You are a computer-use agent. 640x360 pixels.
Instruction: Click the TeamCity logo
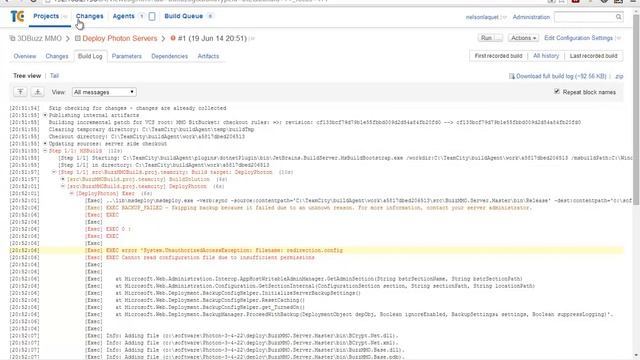pos(17,16)
